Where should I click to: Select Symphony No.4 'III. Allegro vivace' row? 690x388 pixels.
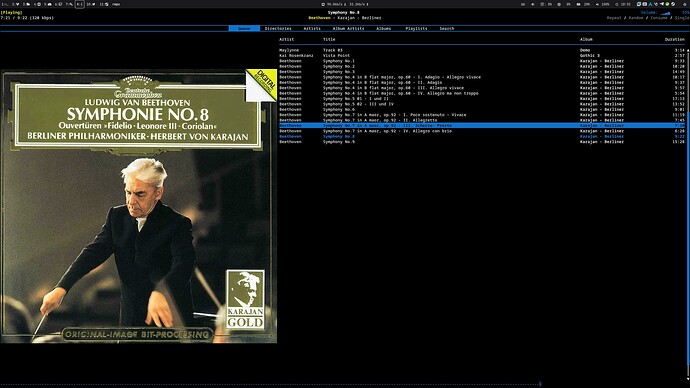482,88
